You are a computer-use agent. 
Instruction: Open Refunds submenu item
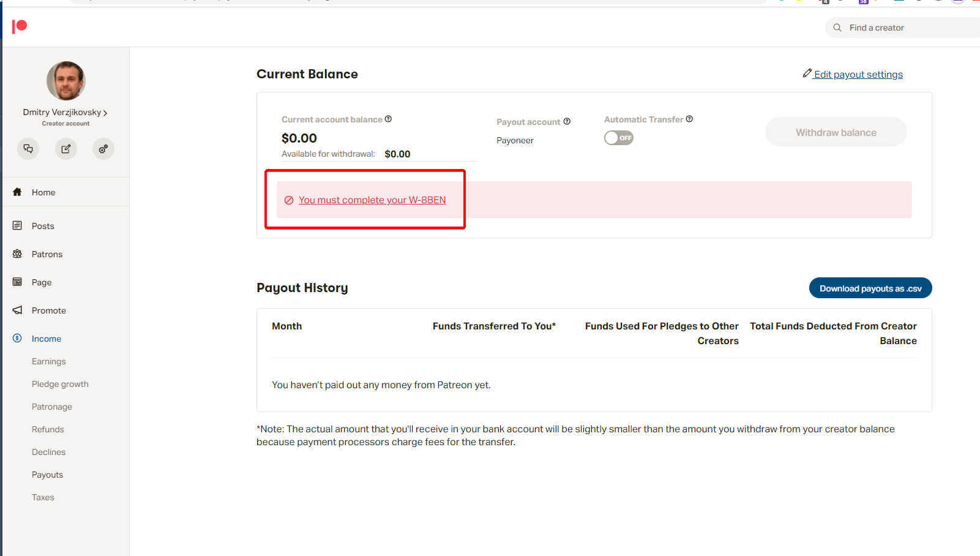48,429
